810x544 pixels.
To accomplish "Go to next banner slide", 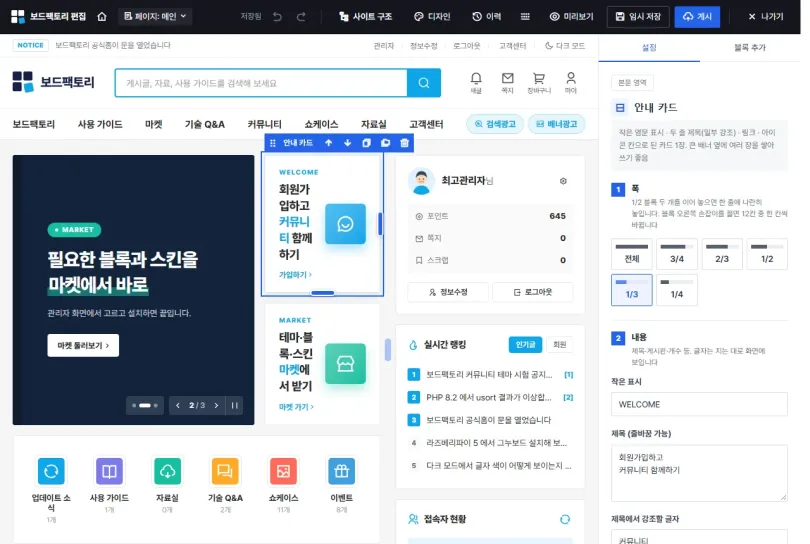I will (216, 406).
